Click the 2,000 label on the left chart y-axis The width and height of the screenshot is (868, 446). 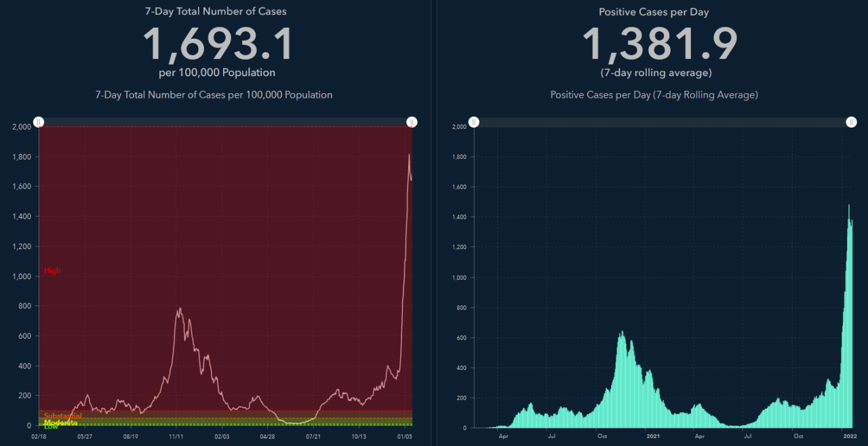point(22,127)
